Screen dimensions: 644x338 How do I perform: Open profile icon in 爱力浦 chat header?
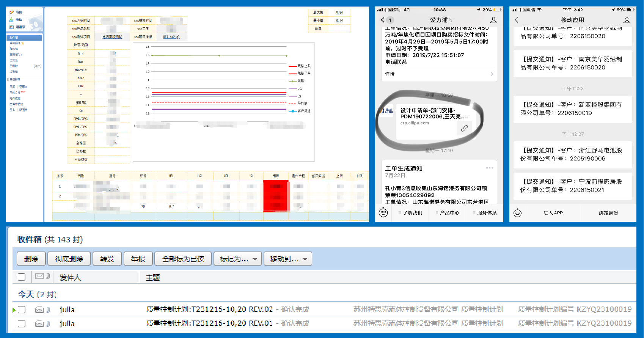click(x=493, y=20)
